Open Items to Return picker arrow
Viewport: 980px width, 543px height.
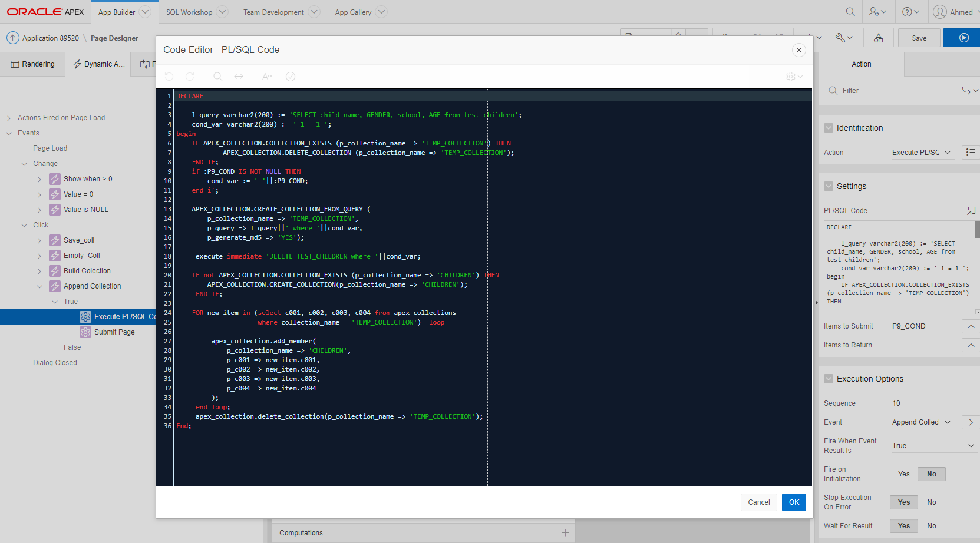click(971, 345)
